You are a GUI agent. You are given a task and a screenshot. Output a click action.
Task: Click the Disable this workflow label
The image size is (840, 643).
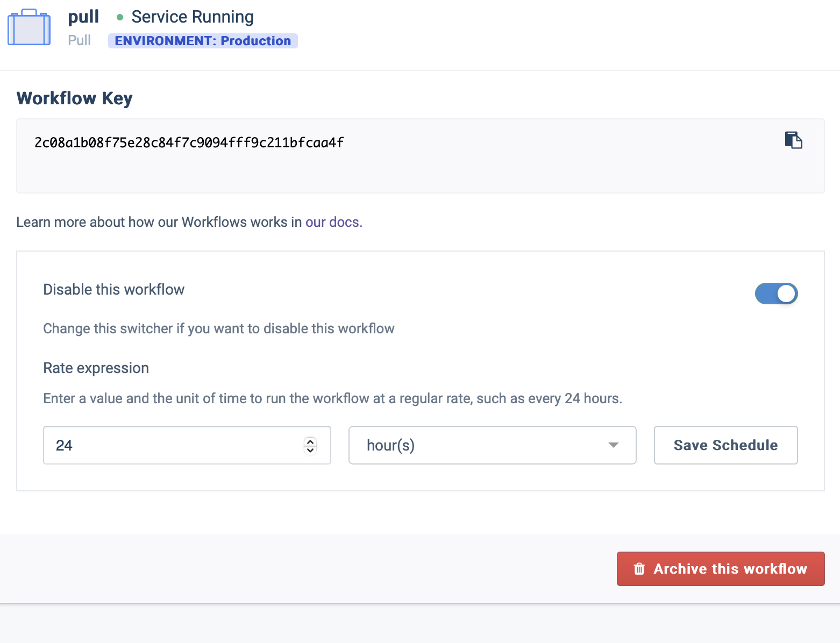[x=113, y=289]
